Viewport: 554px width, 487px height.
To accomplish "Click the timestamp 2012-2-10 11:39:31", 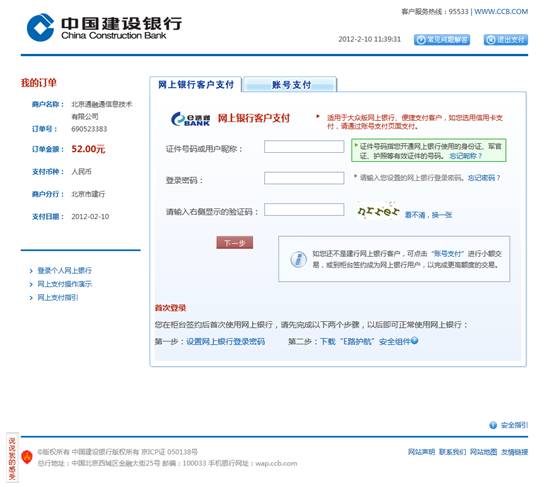I will [370, 39].
